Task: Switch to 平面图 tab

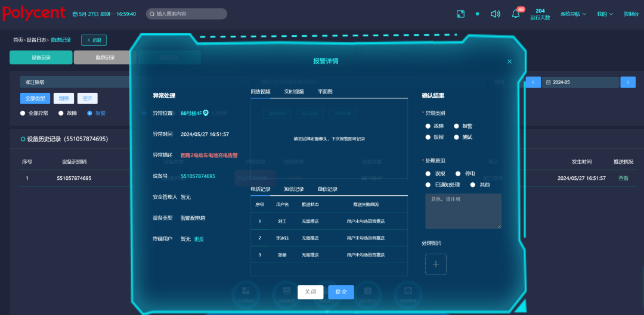Action: tap(325, 92)
